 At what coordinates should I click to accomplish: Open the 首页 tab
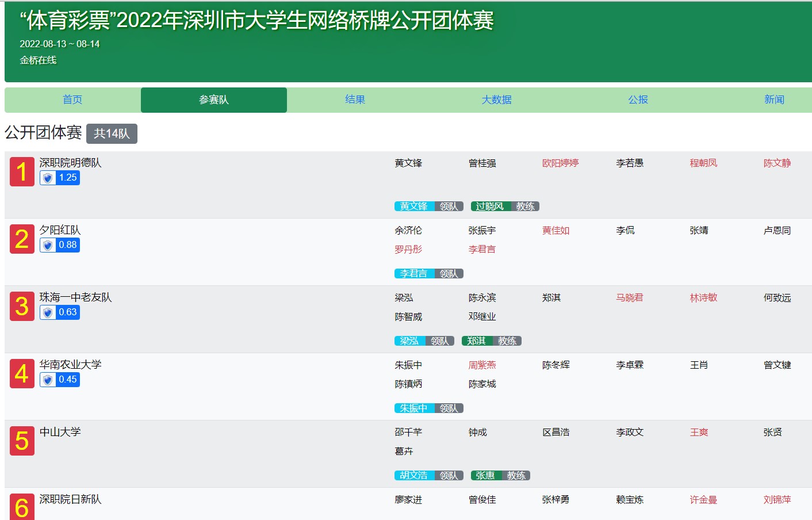point(72,100)
